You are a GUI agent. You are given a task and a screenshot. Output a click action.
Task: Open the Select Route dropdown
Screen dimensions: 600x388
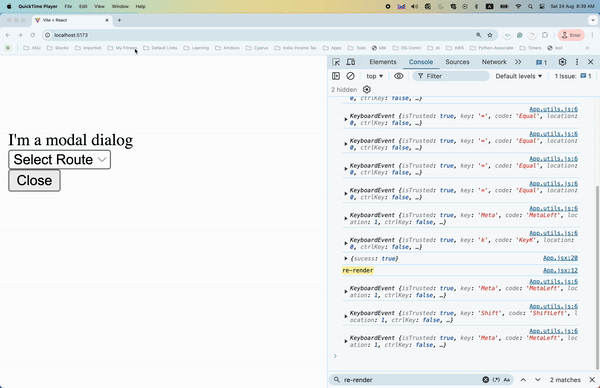tap(60, 160)
